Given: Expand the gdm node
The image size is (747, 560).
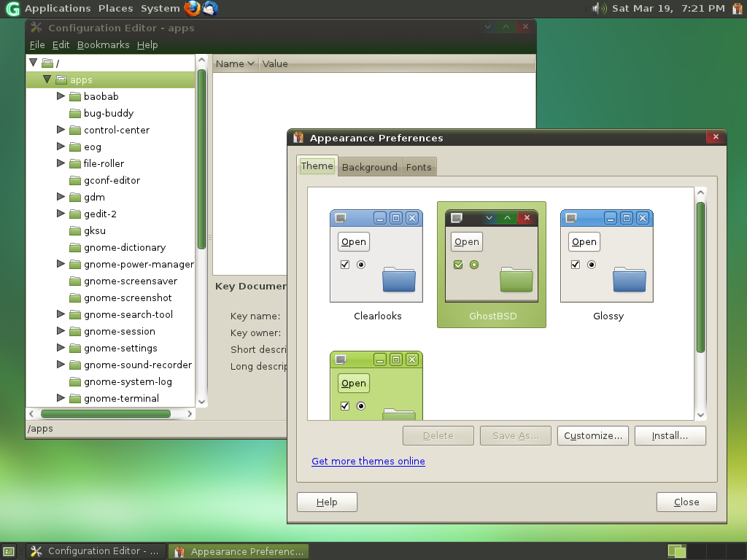Looking at the screenshot, I should click(61, 197).
